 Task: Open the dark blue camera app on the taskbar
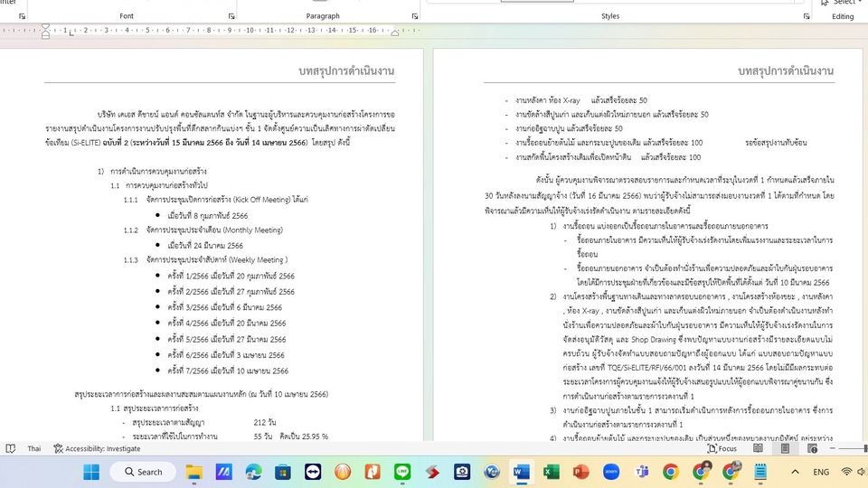coord(462,472)
